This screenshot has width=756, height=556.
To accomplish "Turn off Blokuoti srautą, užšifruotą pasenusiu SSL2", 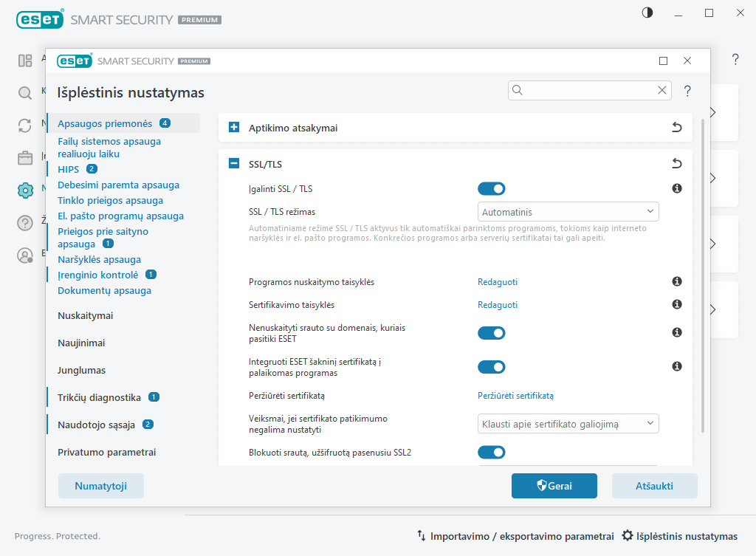I will (x=492, y=452).
